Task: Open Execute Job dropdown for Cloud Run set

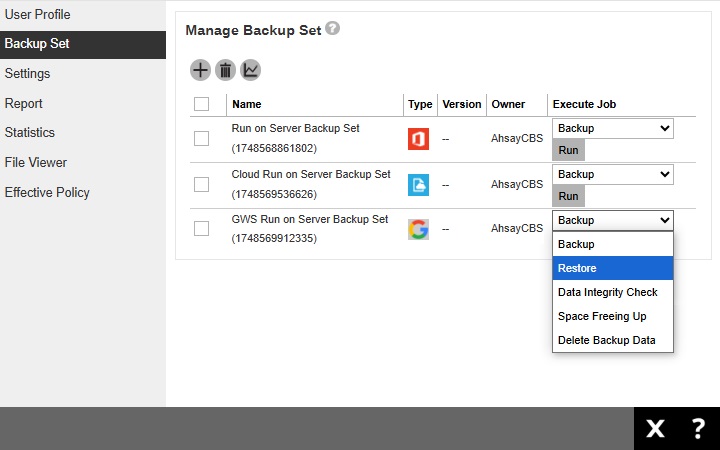Action: (x=612, y=174)
